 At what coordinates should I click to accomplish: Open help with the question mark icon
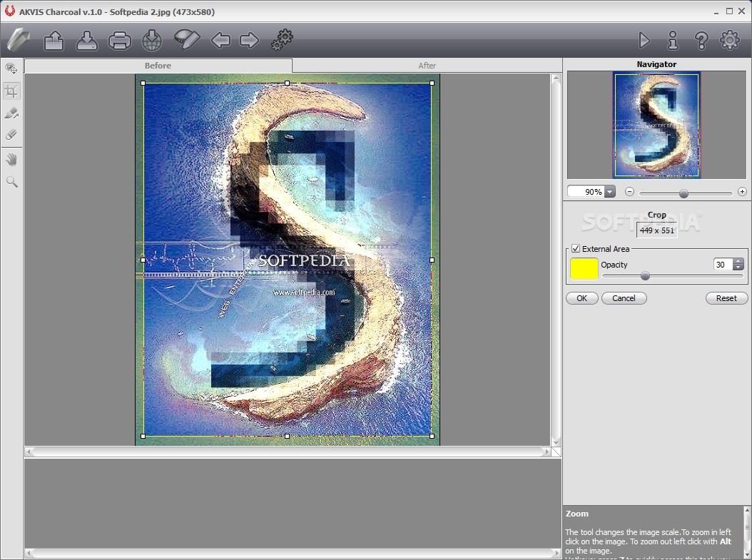[701, 40]
